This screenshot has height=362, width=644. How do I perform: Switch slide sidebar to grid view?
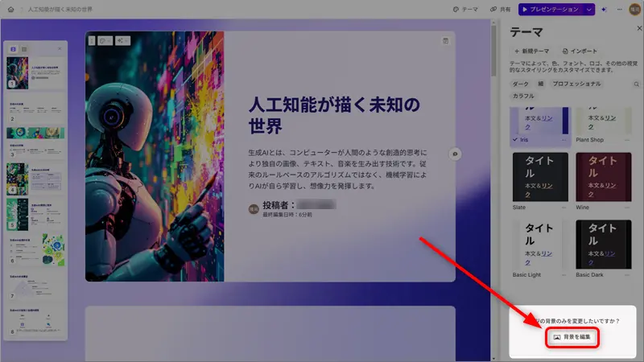click(24, 49)
